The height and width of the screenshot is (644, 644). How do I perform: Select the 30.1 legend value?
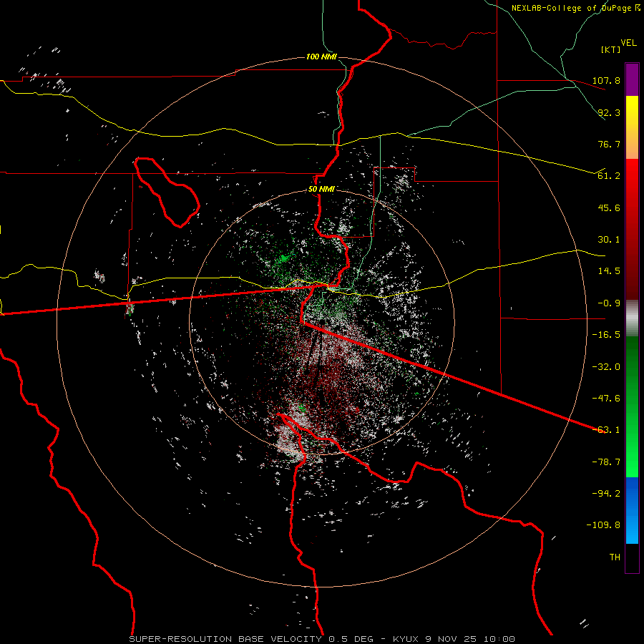(x=608, y=240)
